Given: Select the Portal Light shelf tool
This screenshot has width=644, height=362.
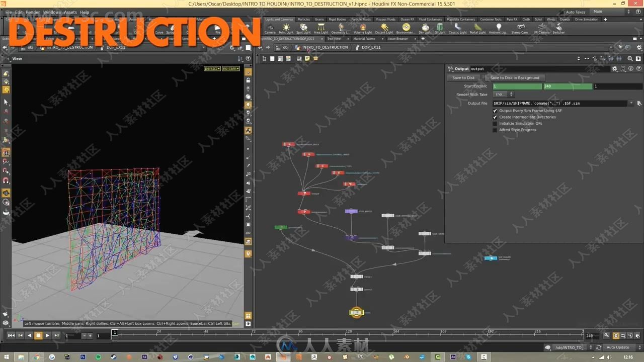Looking at the screenshot, I should 477,29.
